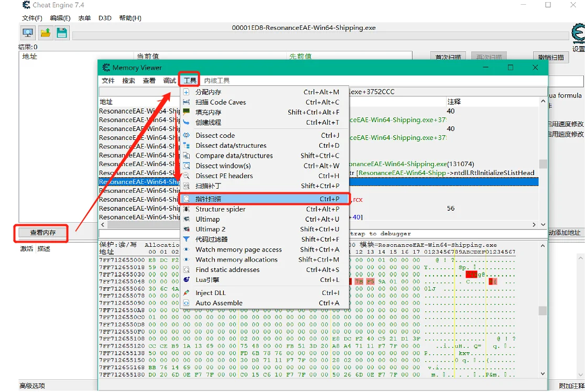Click the 分配内存 menu icon
Viewport: 585px width, 392px height.
(x=187, y=92)
